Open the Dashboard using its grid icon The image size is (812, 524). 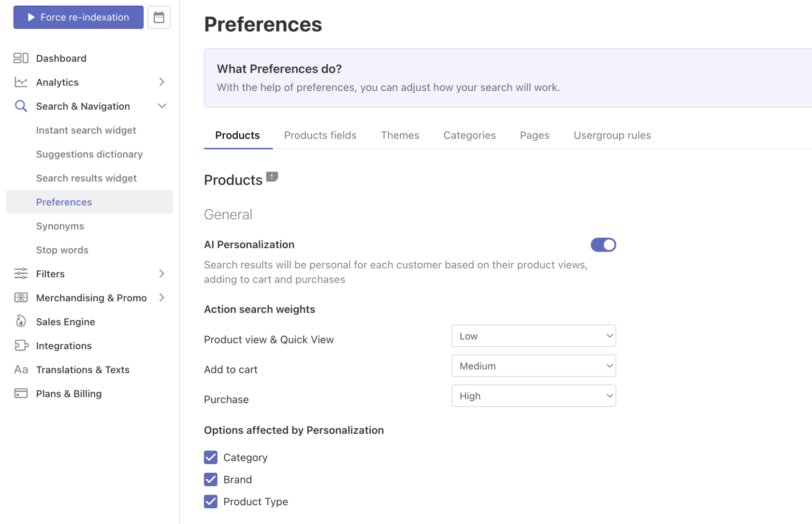tap(20, 58)
